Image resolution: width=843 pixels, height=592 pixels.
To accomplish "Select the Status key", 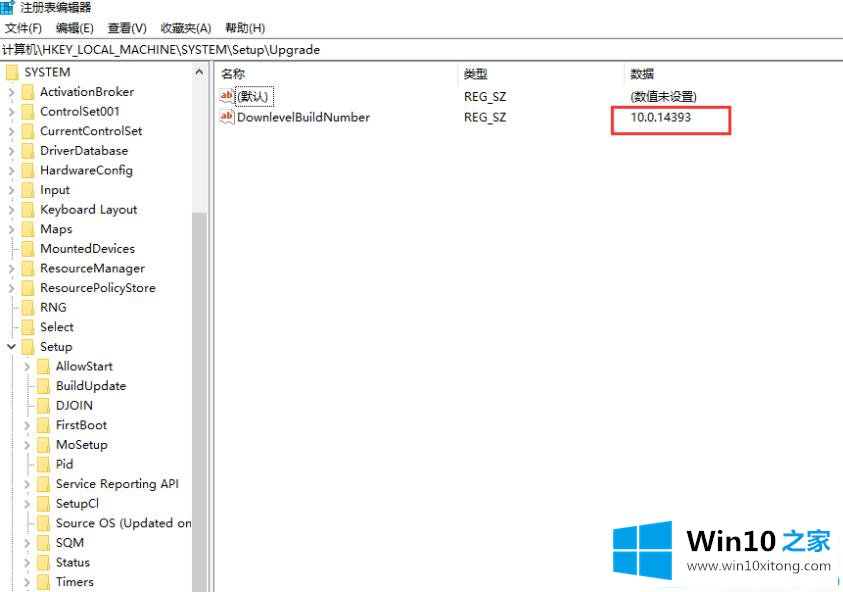I will 73,562.
